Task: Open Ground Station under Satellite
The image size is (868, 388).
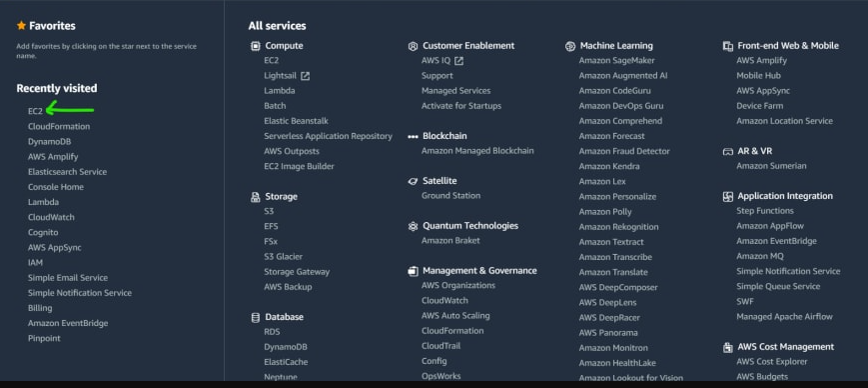Action: click(x=450, y=196)
